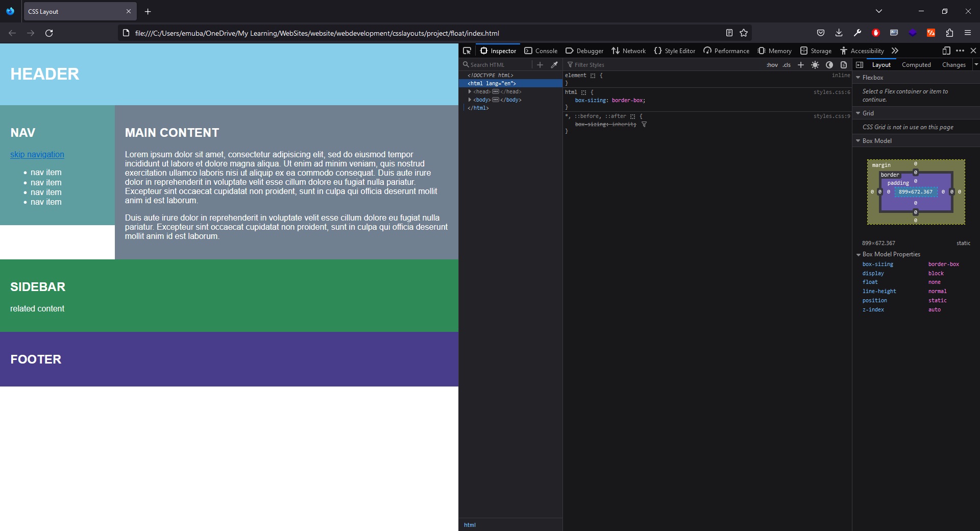The image size is (980, 531).
Task: Expand the body element node
Action: (x=470, y=100)
